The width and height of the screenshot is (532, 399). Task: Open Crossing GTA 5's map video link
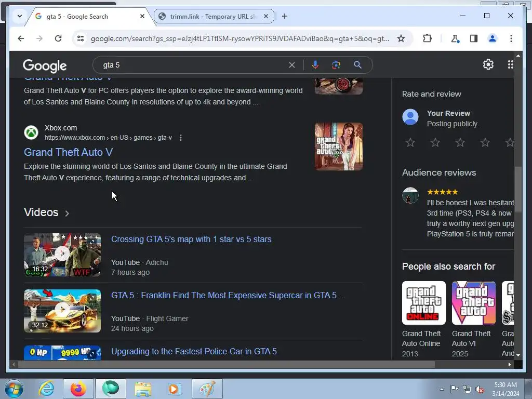point(191,239)
